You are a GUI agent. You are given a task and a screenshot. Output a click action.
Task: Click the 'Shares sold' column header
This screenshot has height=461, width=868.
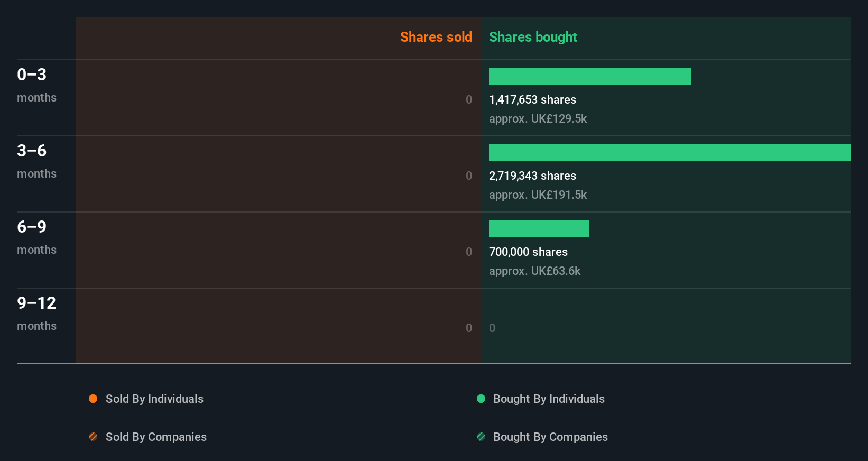(436, 37)
